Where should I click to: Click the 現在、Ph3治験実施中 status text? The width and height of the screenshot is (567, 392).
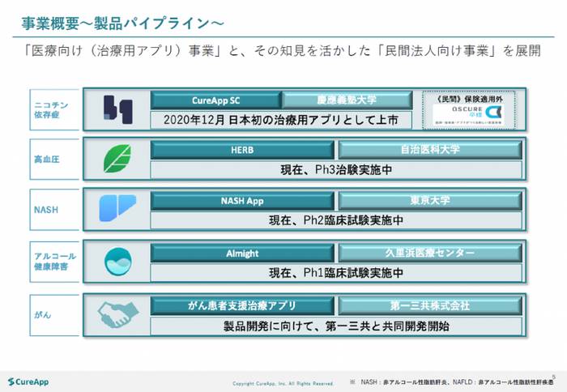pos(336,169)
